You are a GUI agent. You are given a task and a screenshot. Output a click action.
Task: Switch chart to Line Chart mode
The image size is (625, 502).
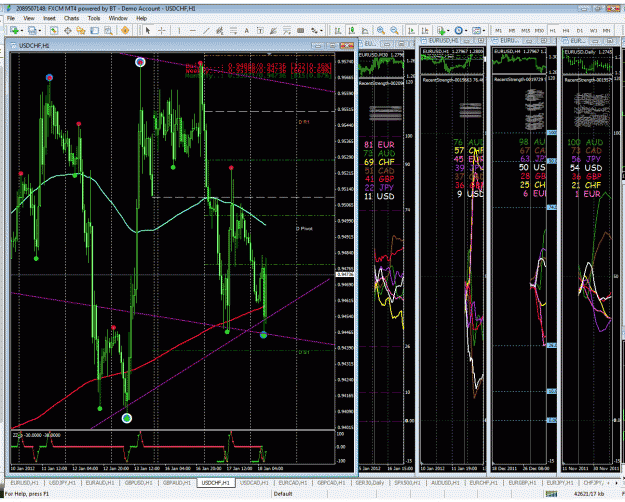(365, 30)
